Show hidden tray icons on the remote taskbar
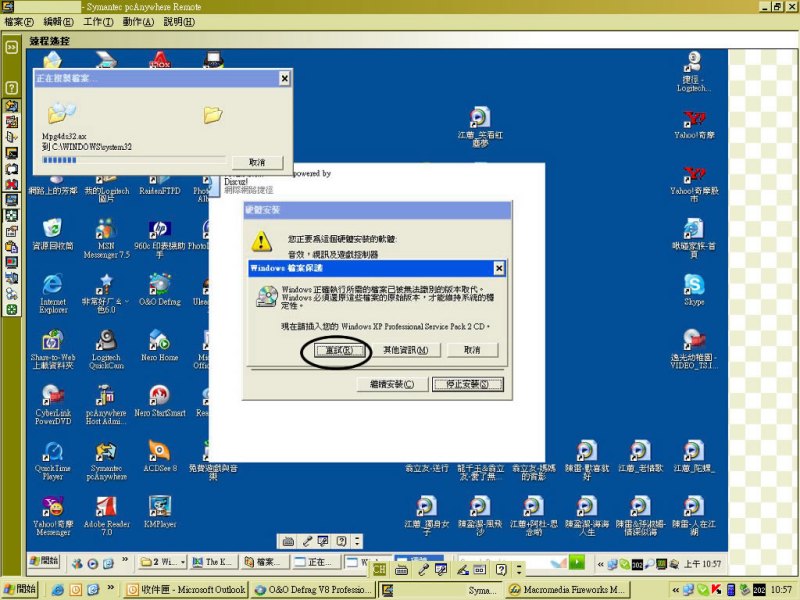The image size is (800, 600). click(x=601, y=564)
